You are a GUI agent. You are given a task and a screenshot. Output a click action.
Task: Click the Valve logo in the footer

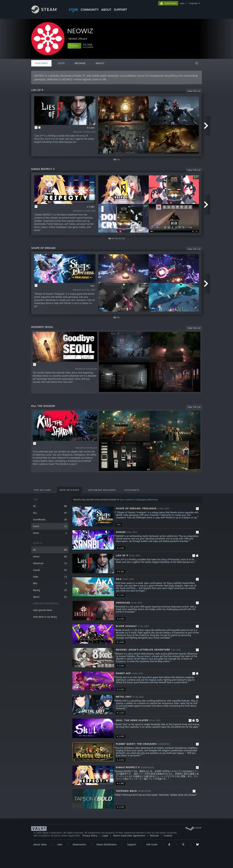click(x=39, y=828)
